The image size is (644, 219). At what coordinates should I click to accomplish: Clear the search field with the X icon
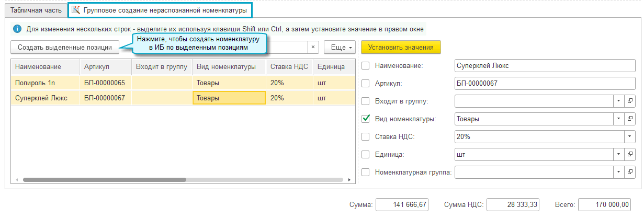313,47
